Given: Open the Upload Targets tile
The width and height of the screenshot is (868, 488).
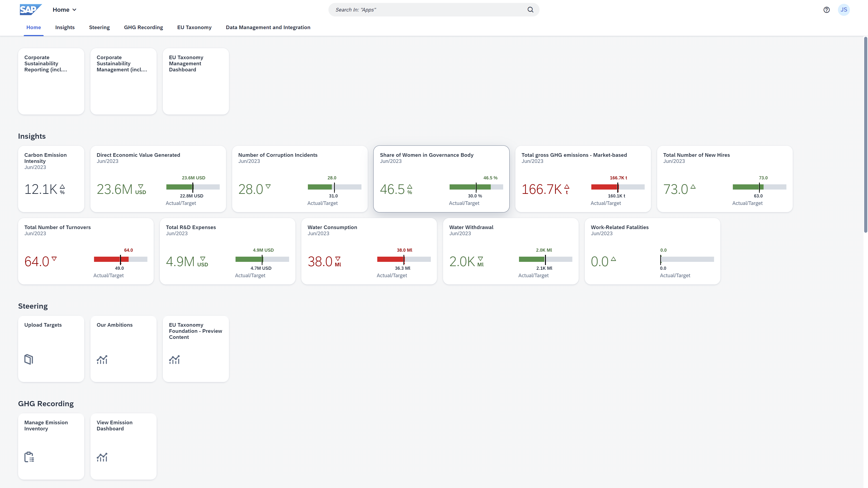Looking at the screenshot, I should pos(51,349).
